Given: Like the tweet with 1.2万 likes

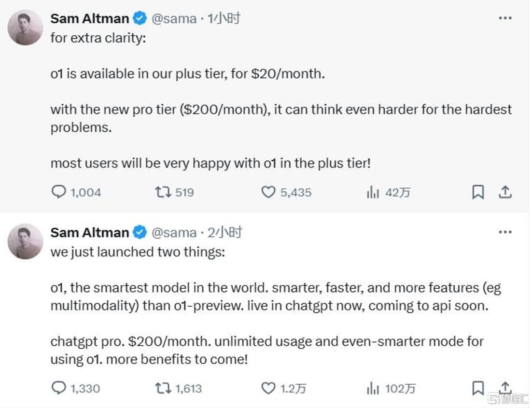Looking at the screenshot, I should click(x=268, y=388).
